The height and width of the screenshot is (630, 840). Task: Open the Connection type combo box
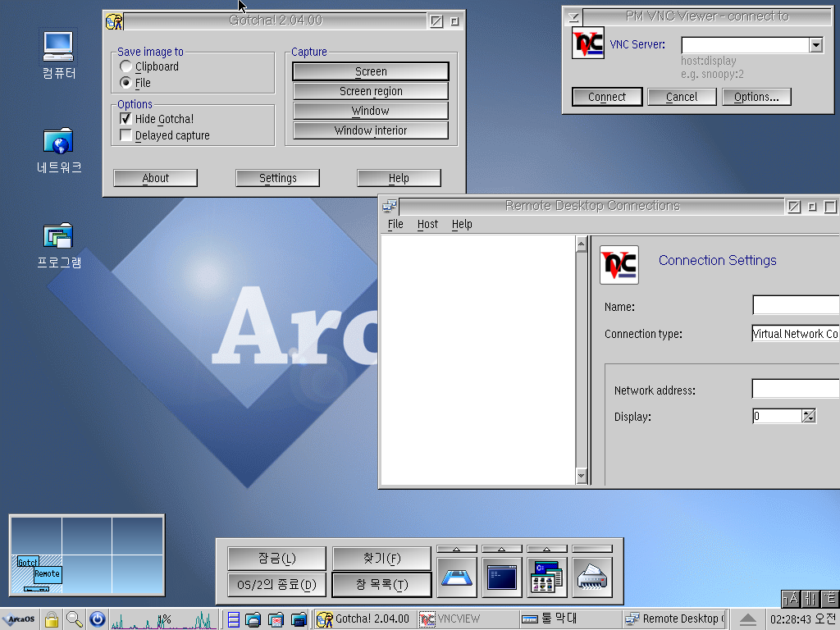(795, 334)
